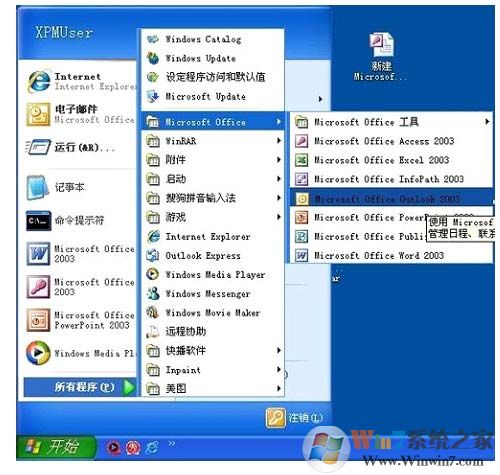
Task: Click the PowerPoint 2003 icon in recent list
Action: coord(38,320)
